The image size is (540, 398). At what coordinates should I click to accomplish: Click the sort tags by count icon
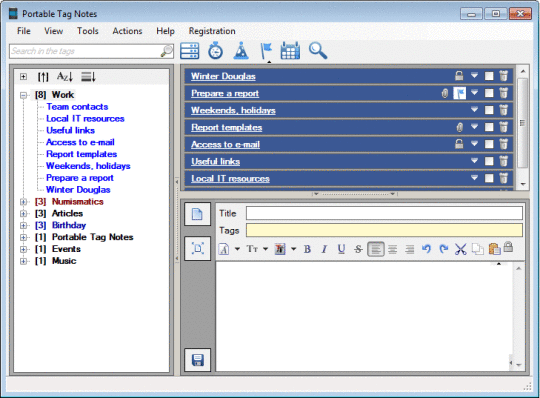43,77
